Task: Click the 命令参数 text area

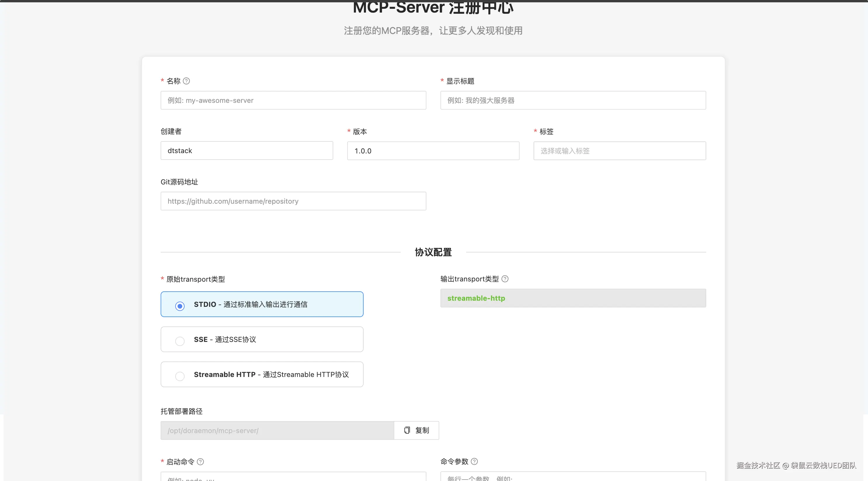Action: coord(573,477)
